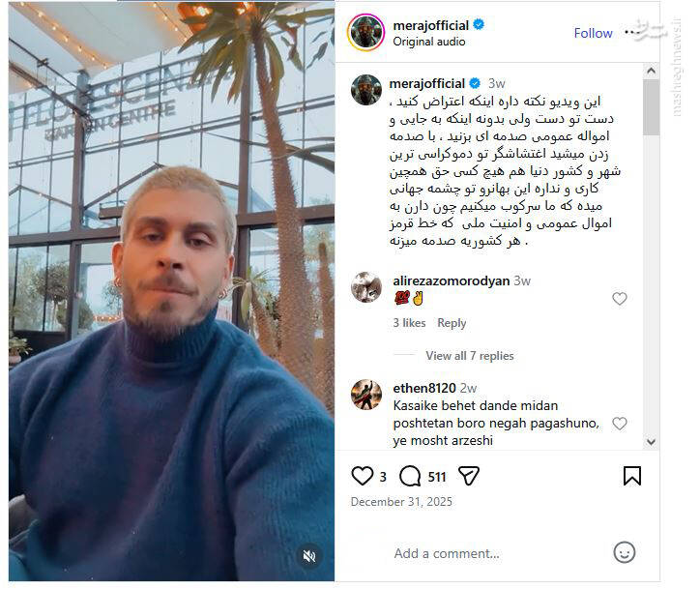Save the post with the bookmark icon

tap(632, 476)
